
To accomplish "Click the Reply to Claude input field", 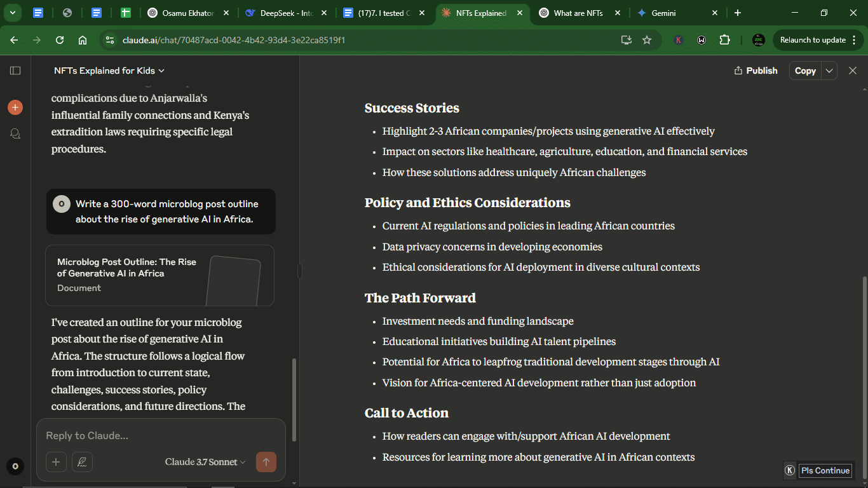I will point(161,435).
